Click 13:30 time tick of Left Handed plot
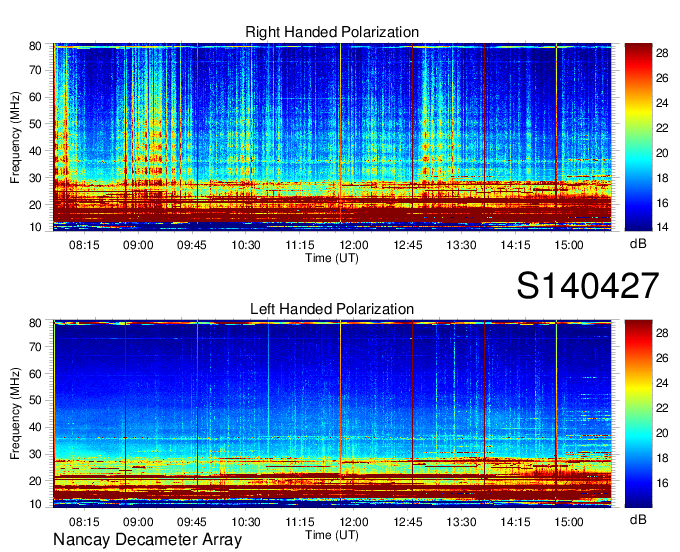 (461, 522)
